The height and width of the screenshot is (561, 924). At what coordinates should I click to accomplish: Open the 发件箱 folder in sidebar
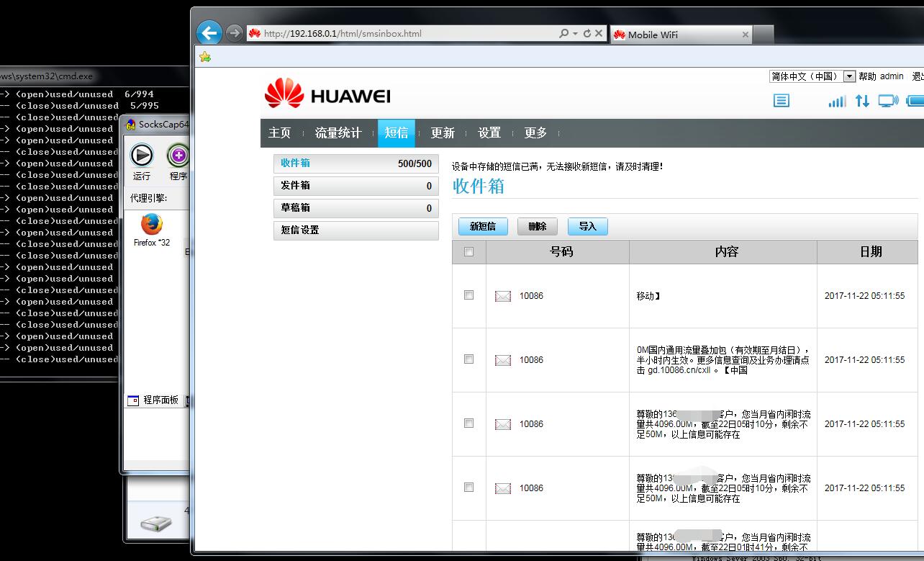coord(356,186)
